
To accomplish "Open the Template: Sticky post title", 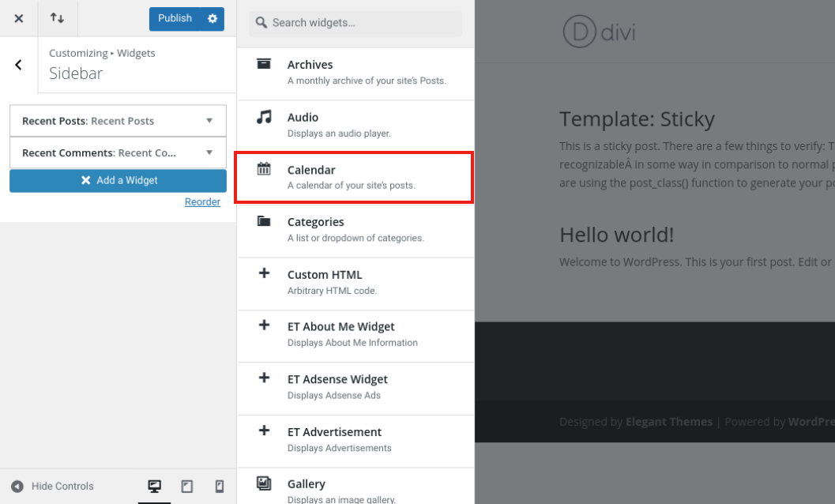I will pyautogui.click(x=637, y=119).
